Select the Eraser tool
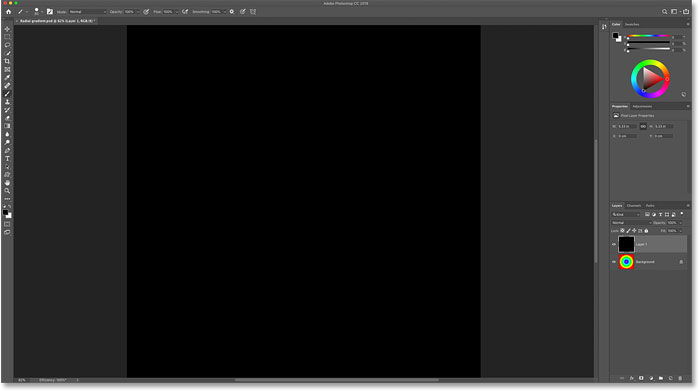Screen dimensions: 700x392 point(7,118)
